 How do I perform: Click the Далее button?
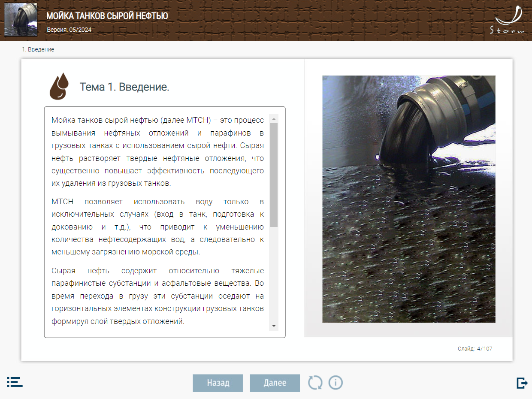275,383
